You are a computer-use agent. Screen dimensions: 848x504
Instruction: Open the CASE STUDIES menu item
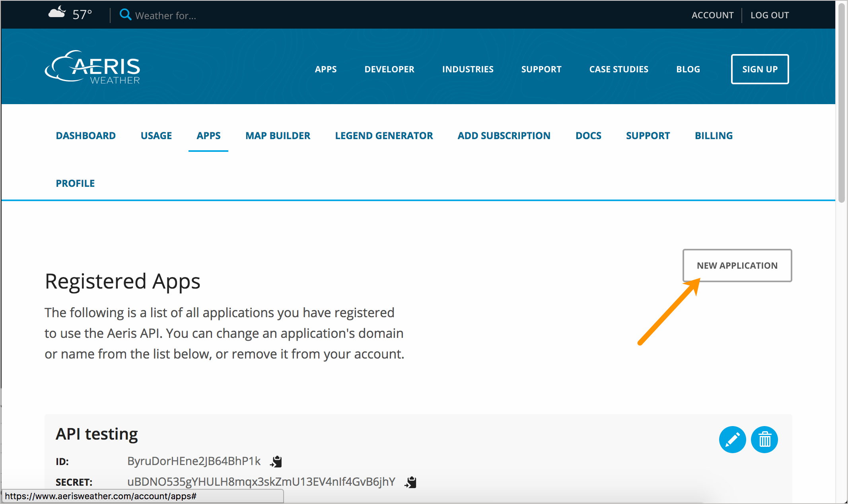(x=619, y=69)
